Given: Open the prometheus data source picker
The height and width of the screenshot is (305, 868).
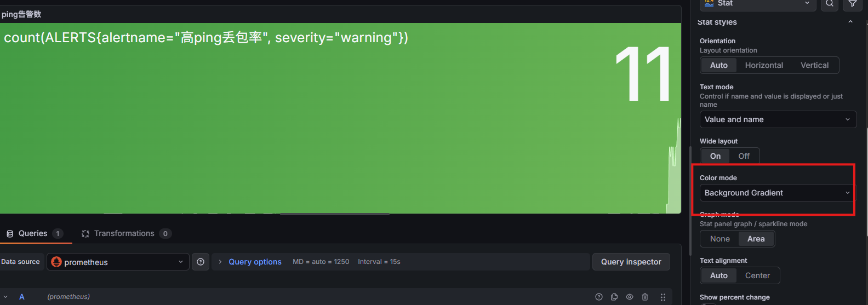Looking at the screenshot, I should [118, 262].
